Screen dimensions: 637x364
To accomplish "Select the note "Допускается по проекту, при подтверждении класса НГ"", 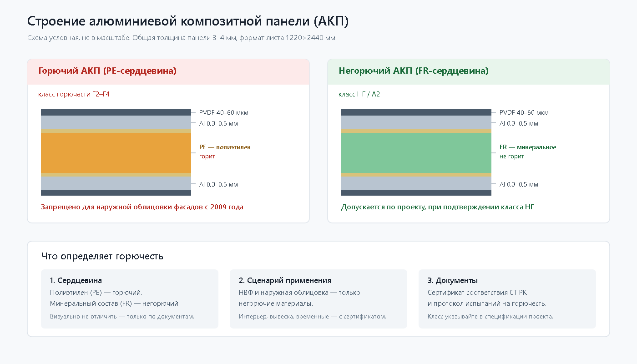I will click(438, 207).
